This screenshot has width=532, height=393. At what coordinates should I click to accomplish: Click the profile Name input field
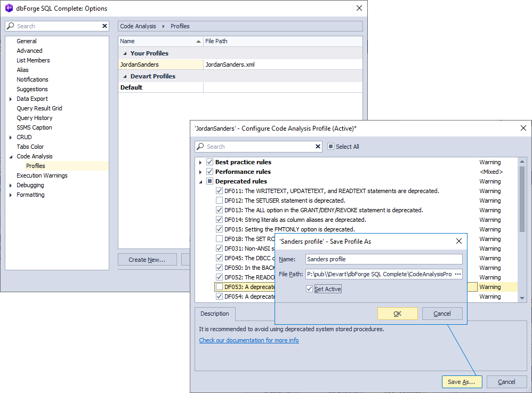click(384, 259)
